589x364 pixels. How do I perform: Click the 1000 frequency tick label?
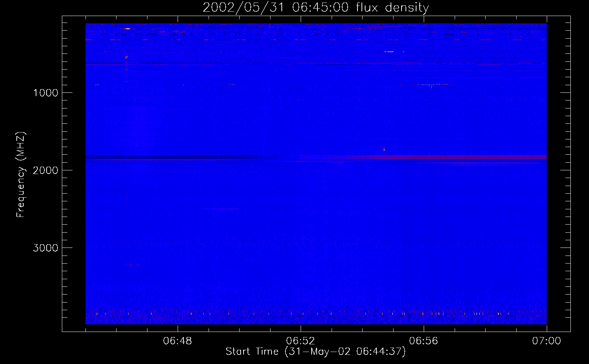click(x=46, y=93)
